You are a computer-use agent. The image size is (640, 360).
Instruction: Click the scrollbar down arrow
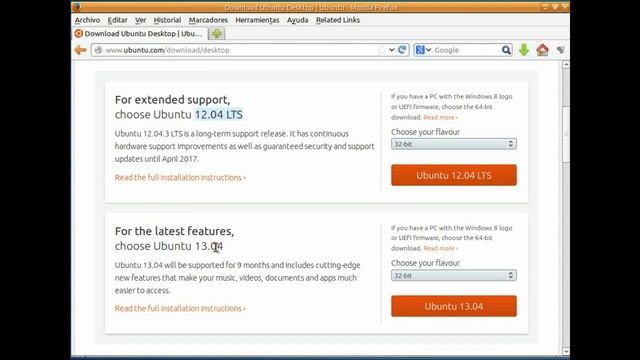tap(566, 351)
